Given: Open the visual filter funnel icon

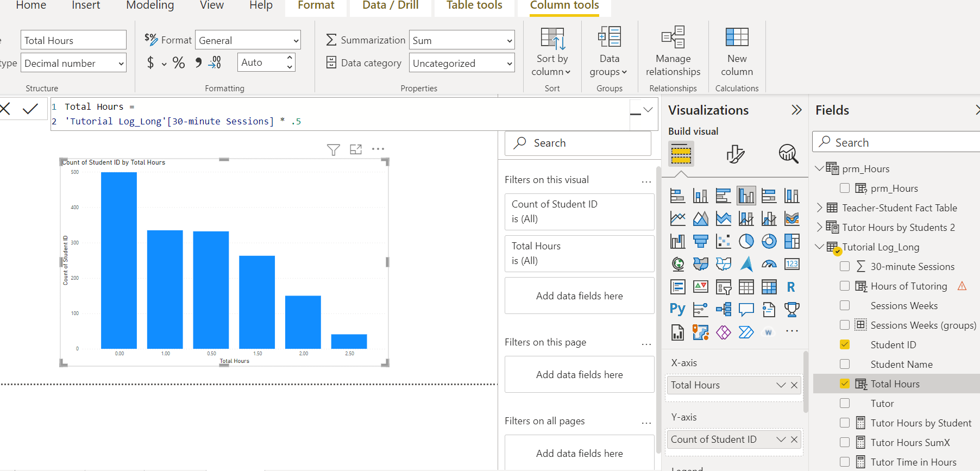Looking at the screenshot, I should 334,149.
